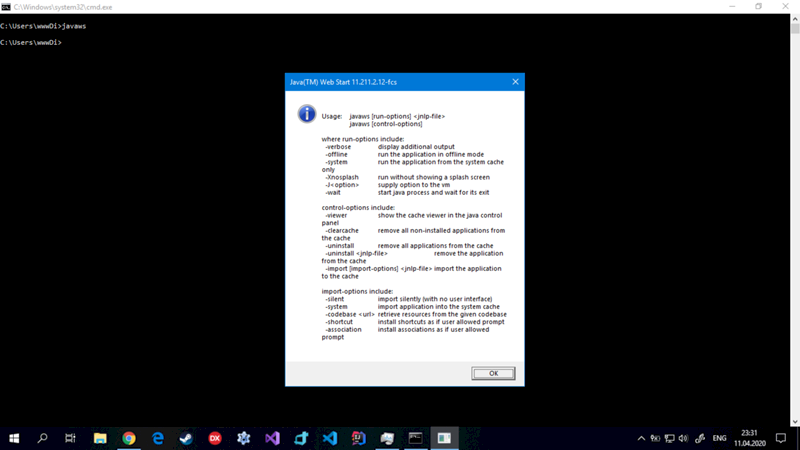Open the network tray icon
The width and height of the screenshot is (800, 450).
(670, 438)
